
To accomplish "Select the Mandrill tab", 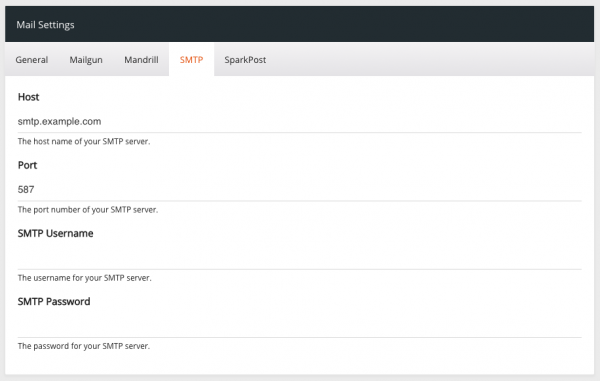I will [x=141, y=60].
